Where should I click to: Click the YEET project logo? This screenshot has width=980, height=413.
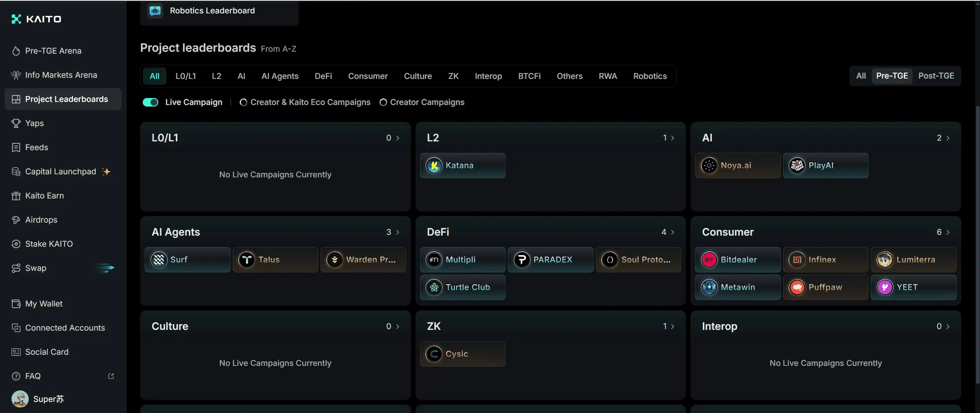pyautogui.click(x=885, y=287)
